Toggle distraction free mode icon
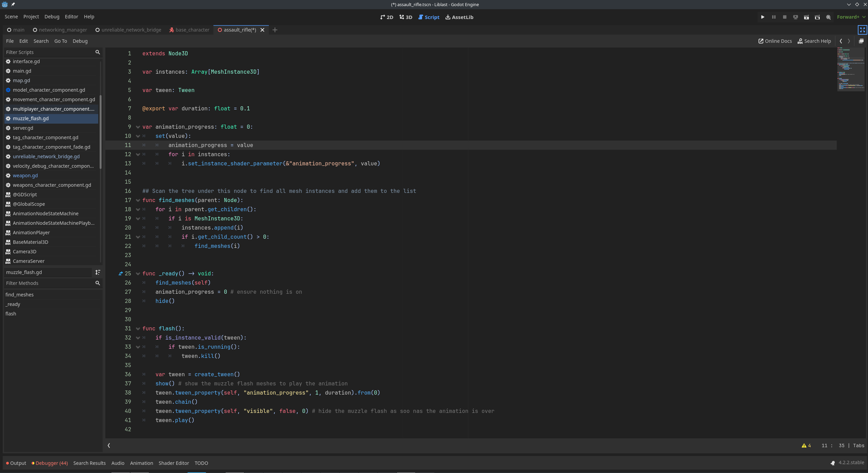868x473 pixels. [863, 30]
